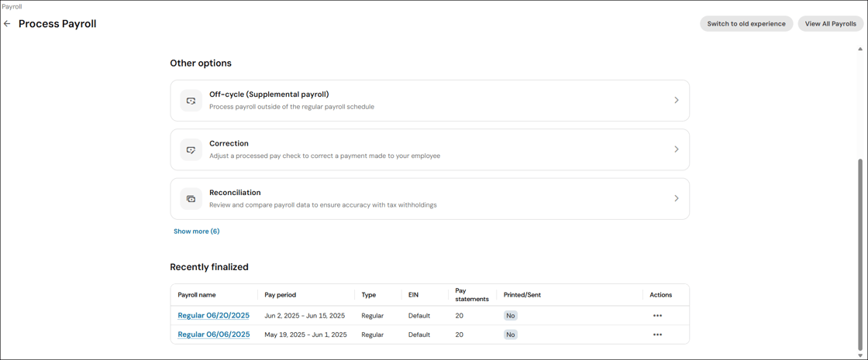The height and width of the screenshot is (360, 868).
Task: Open the Regular 06/20/2025 payroll link
Action: click(213, 316)
